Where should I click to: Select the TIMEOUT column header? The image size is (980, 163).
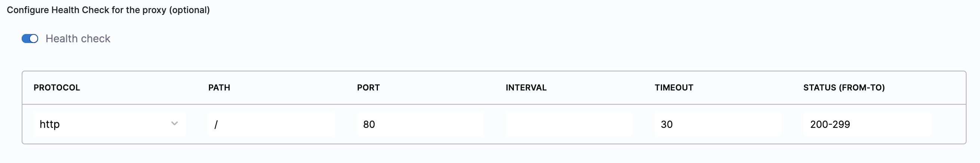point(674,87)
